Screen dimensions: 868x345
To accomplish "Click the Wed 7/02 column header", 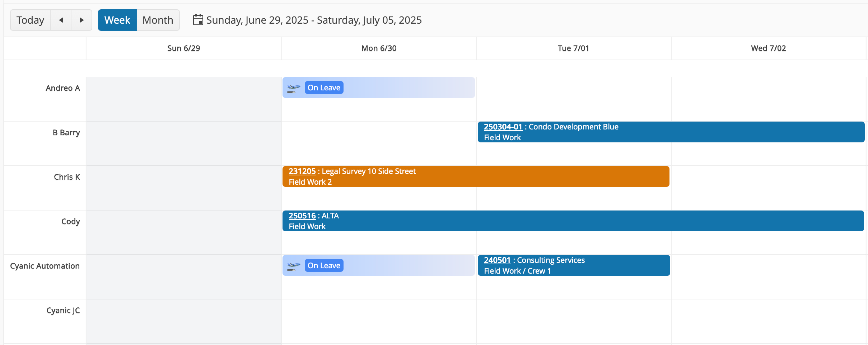I will pos(768,48).
